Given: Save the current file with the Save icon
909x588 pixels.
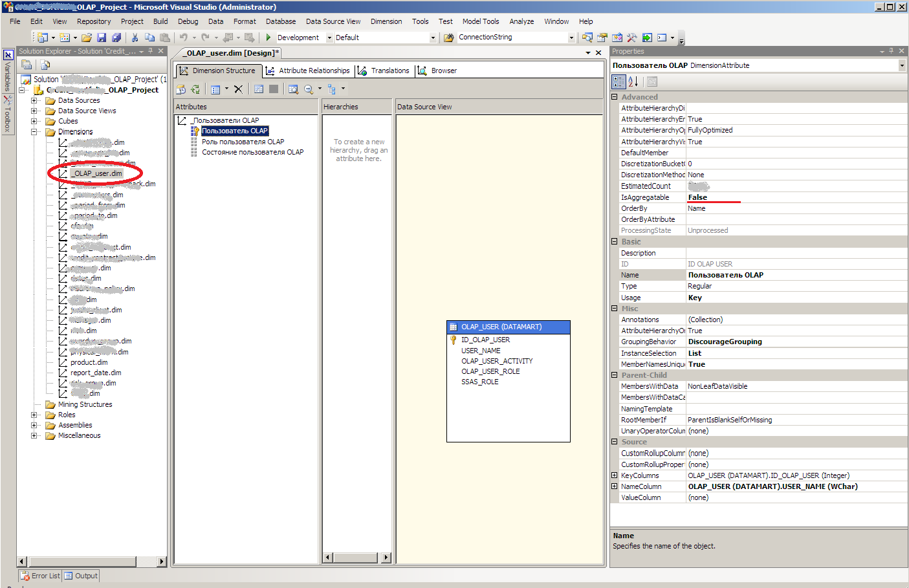Looking at the screenshot, I should tap(102, 38).
